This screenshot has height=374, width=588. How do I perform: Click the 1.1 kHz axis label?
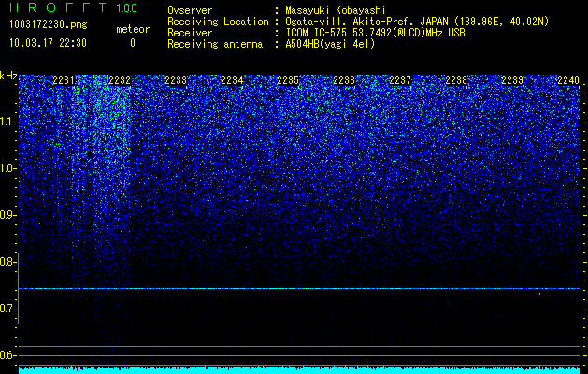[7, 122]
